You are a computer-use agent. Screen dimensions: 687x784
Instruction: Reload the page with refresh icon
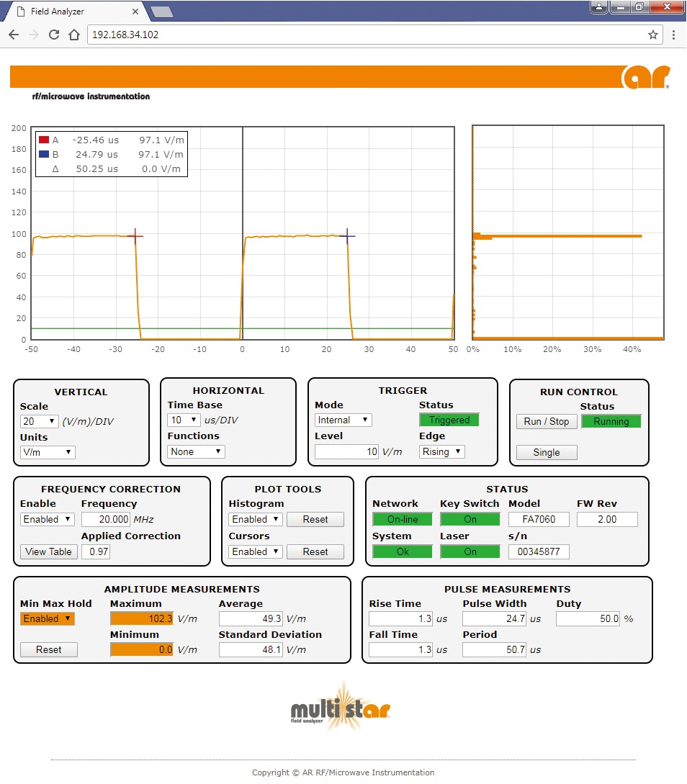click(53, 35)
